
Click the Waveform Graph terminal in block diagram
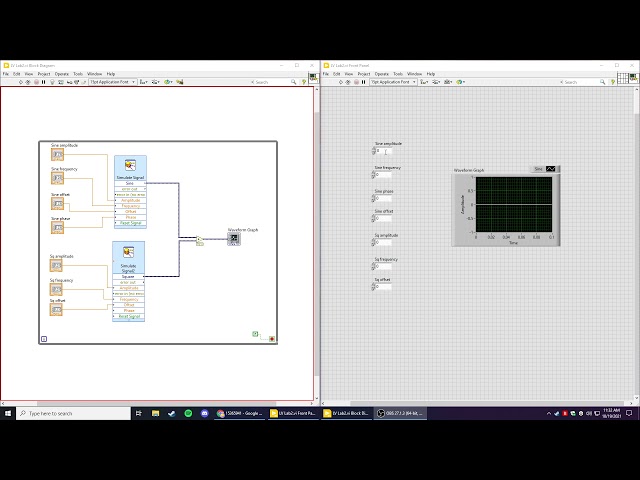[x=234, y=238]
